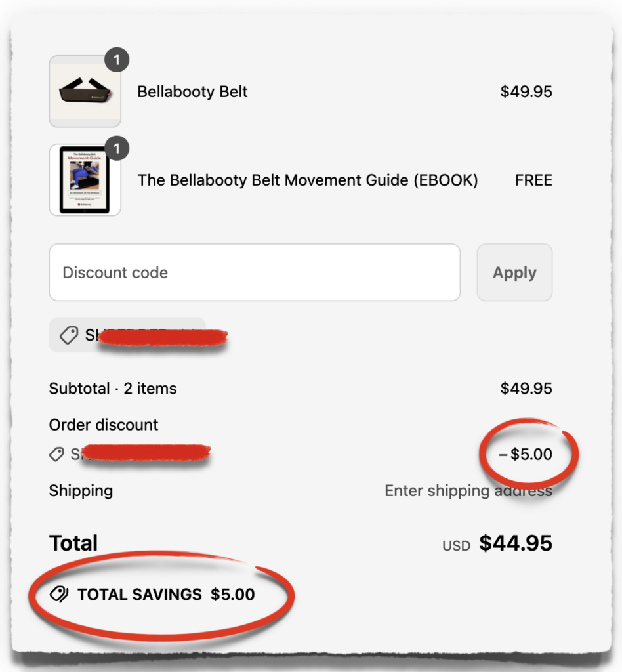Click the FREE price label for the ebook
622x672 pixels.
(x=533, y=180)
